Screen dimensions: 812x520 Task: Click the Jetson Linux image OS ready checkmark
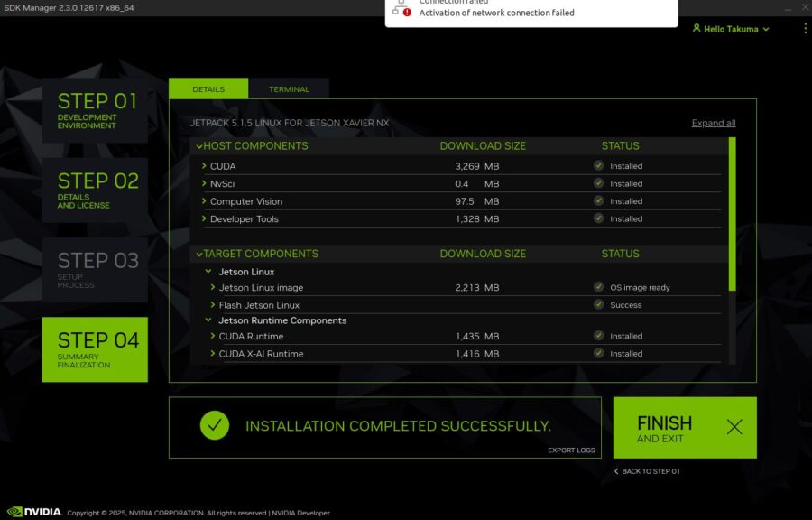(599, 287)
